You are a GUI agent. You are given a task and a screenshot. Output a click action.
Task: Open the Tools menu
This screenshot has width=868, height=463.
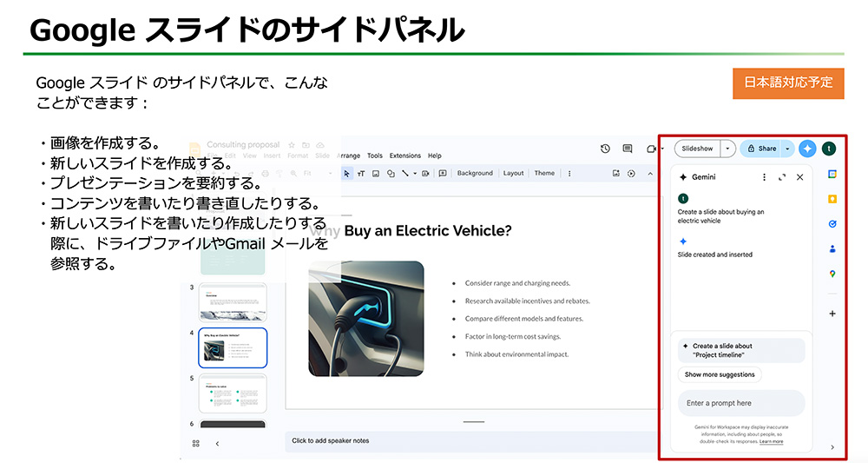coord(375,155)
